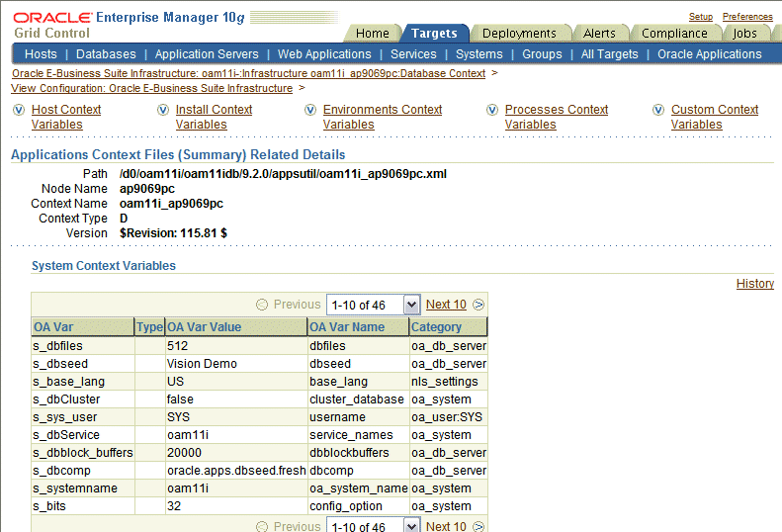Select the Targets tab
Screen dimensions: 782x532
[x=434, y=34]
